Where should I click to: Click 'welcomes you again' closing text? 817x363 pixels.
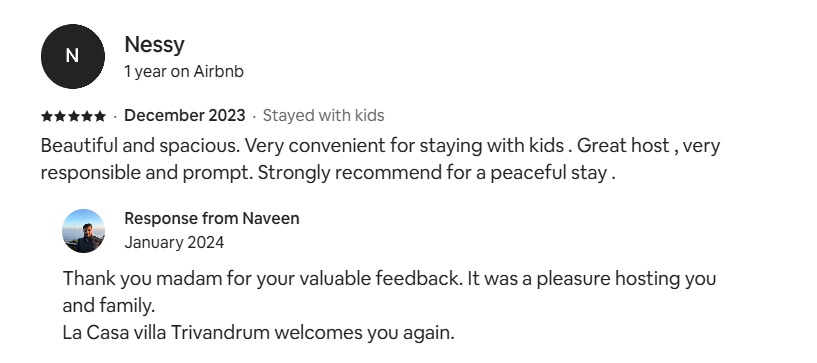click(x=365, y=333)
